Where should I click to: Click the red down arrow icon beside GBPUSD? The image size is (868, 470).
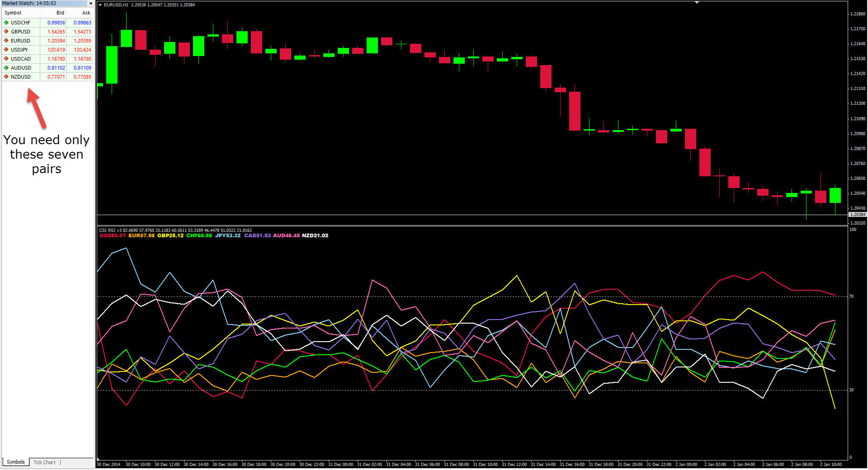point(6,32)
